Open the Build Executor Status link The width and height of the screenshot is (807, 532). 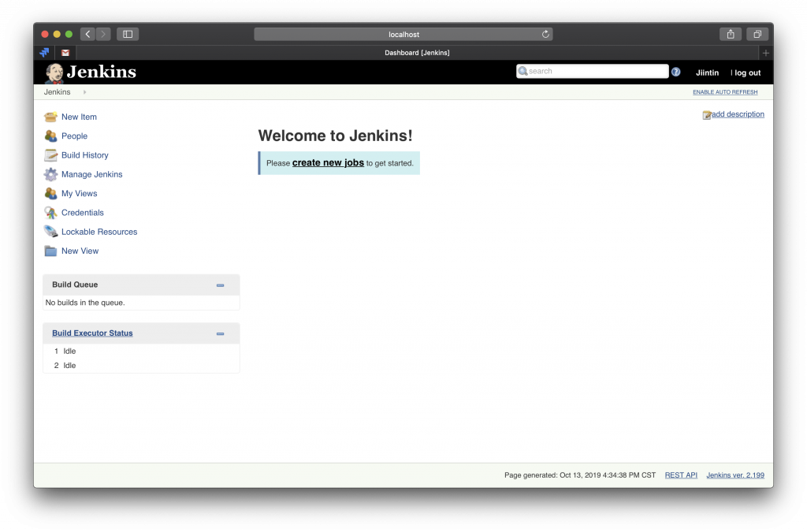tap(92, 333)
